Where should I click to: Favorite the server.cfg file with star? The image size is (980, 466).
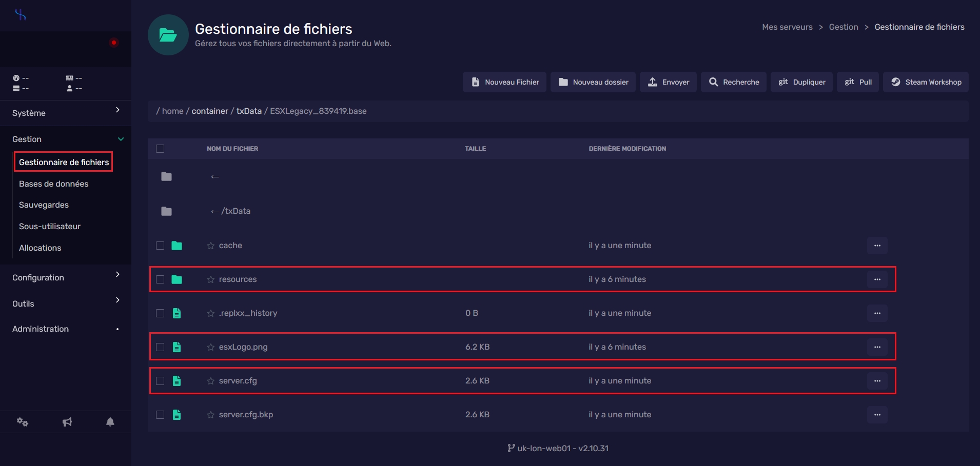(x=210, y=381)
